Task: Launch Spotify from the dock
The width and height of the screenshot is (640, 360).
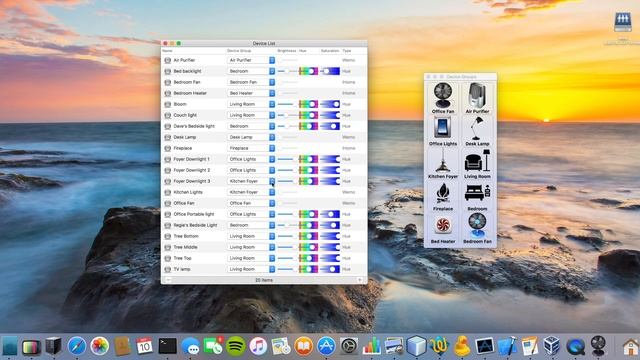Action: [x=236, y=346]
